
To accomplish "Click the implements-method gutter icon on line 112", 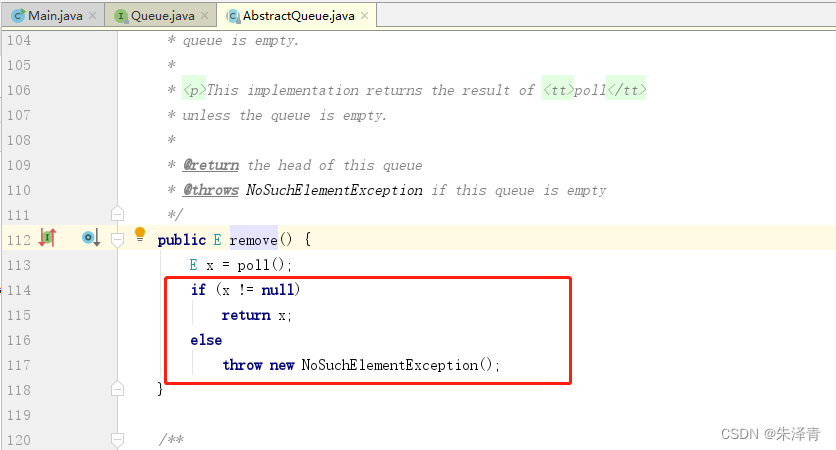I will coord(47,237).
